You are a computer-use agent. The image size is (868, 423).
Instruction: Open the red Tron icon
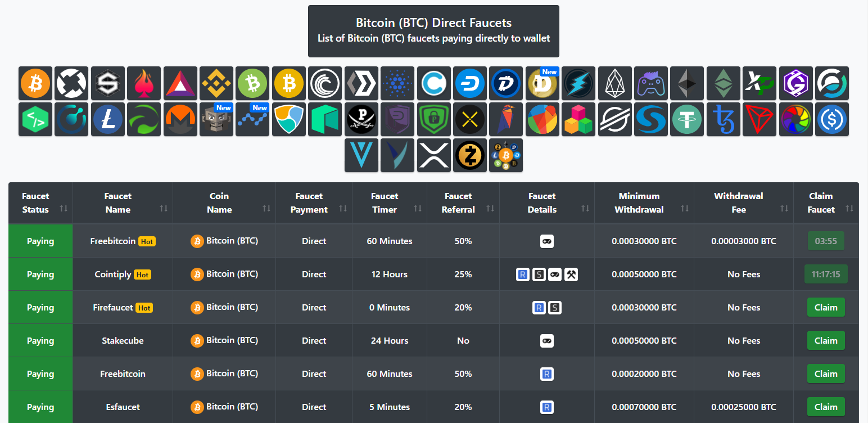[x=759, y=119]
